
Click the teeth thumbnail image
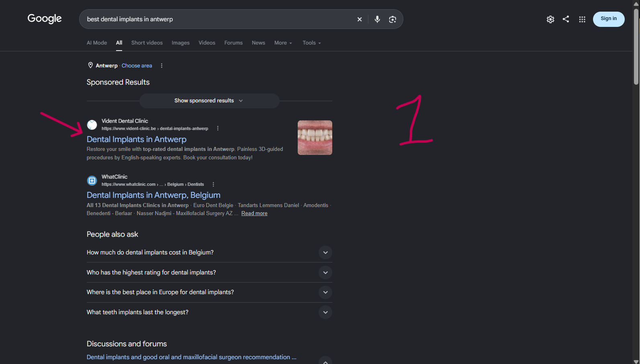click(315, 138)
